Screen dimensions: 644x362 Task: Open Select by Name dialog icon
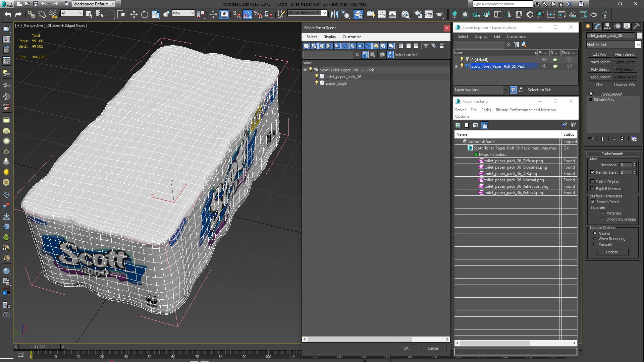click(99, 14)
